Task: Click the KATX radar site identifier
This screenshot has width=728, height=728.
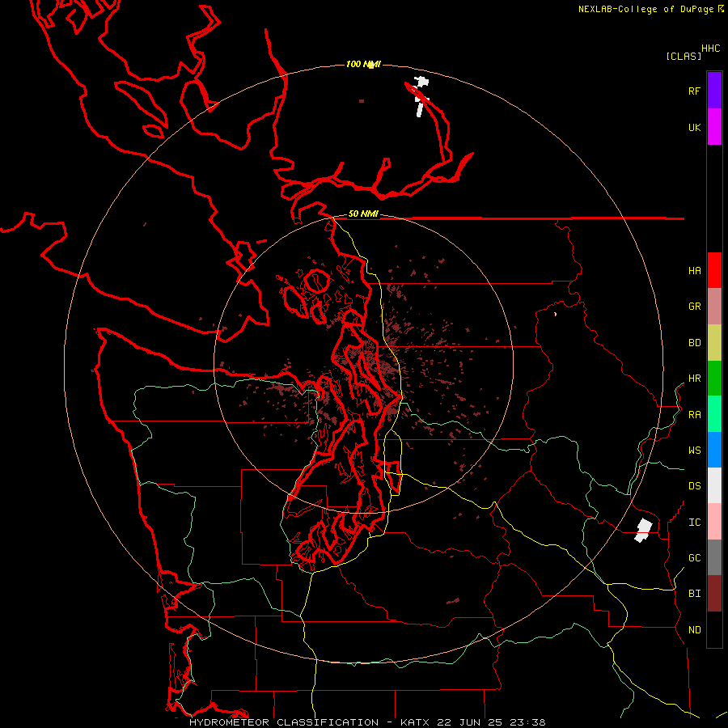Action: [414, 722]
